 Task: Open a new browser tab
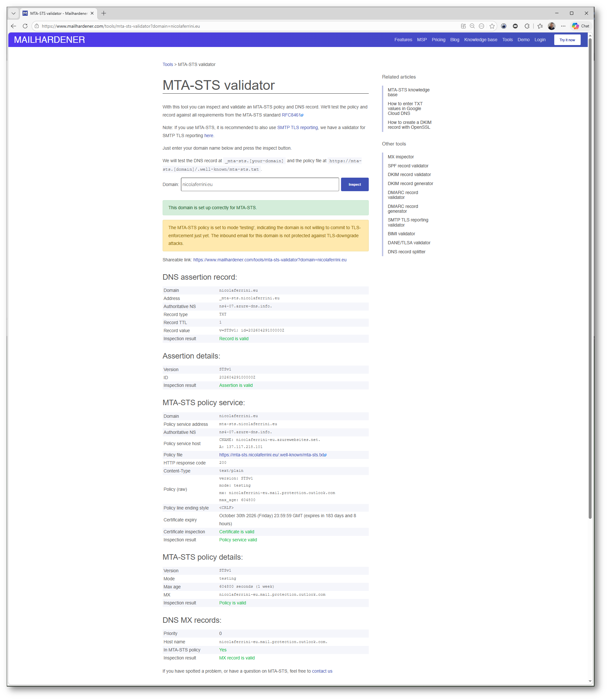tap(104, 13)
